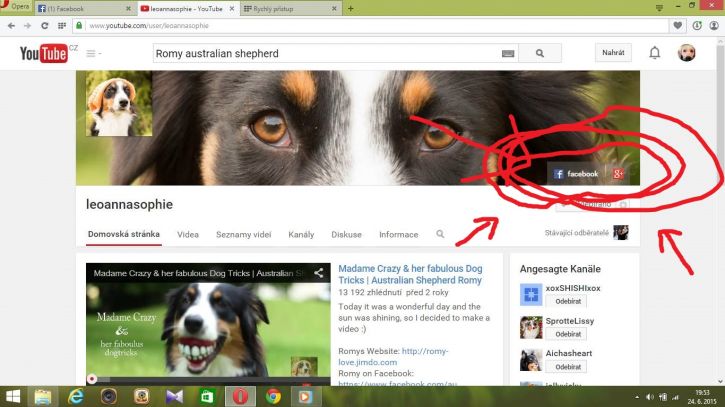The height and width of the screenshot is (407, 725).
Task: Open the xoxSHISHIxox channel
Action: pyautogui.click(x=573, y=288)
